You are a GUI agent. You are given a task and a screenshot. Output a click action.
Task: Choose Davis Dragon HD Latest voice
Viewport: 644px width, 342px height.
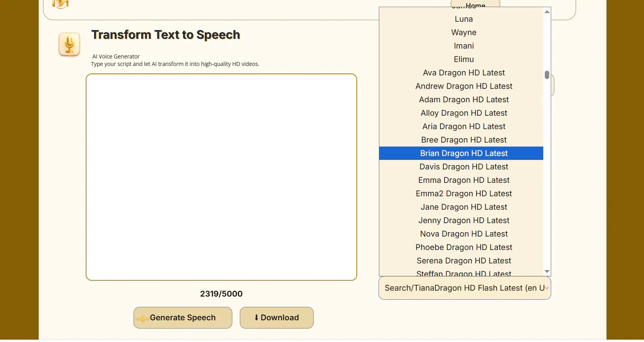click(x=461, y=167)
